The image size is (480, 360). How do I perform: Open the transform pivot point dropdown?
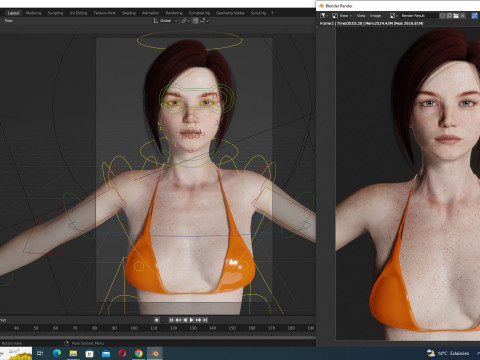pyautogui.click(x=185, y=21)
